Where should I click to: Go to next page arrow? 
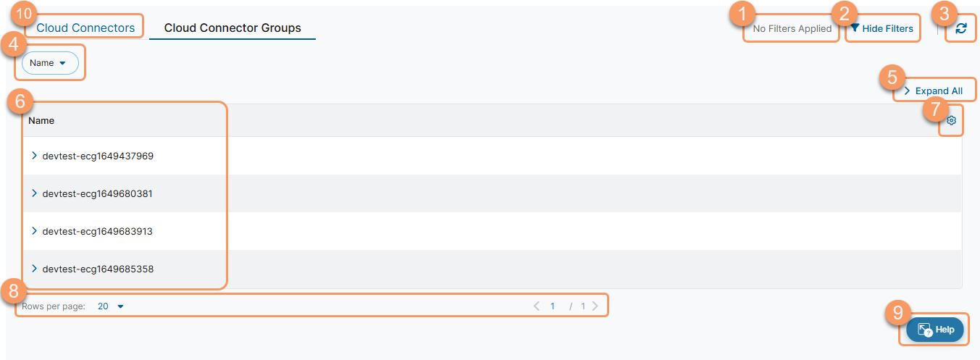[x=595, y=306]
